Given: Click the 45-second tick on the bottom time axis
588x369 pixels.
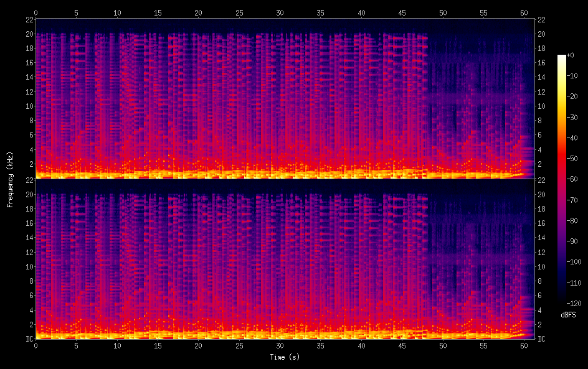Looking at the screenshot, I should pos(402,346).
